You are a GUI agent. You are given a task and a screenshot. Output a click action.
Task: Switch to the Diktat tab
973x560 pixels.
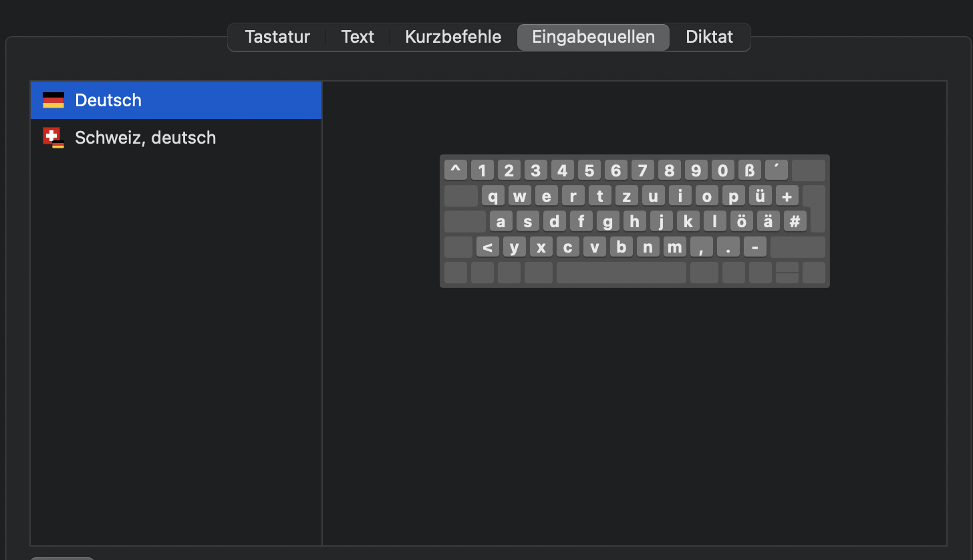point(709,37)
